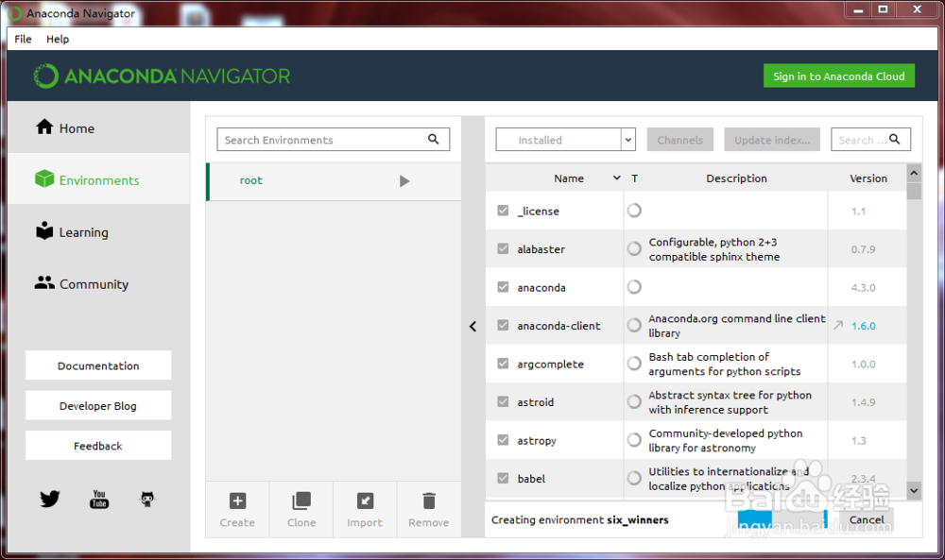Toggle the astroid package checkbox
This screenshot has height=560, width=945.
(x=503, y=401)
